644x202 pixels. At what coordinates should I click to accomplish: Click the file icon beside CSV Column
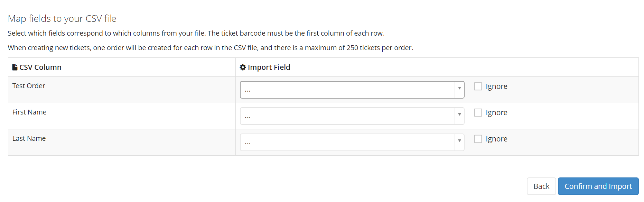15,67
